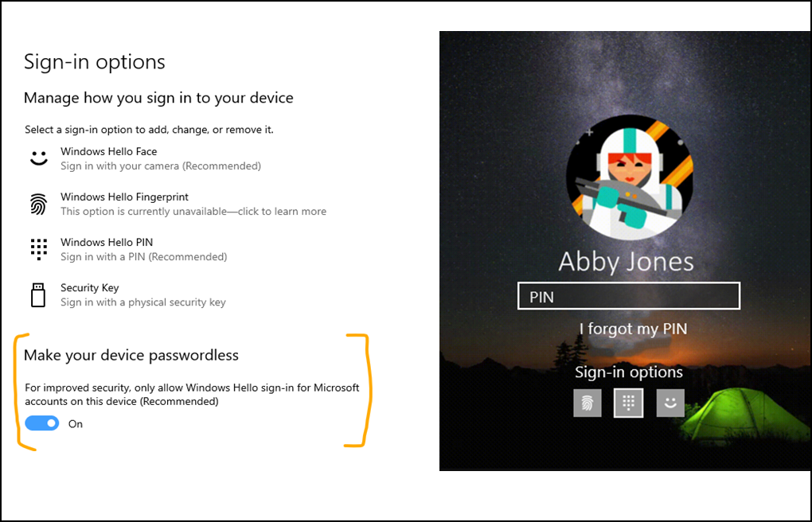Image resolution: width=812 pixels, height=522 pixels.
Task: Click Sign-in options on the lock screen
Action: [x=628, y=372]
